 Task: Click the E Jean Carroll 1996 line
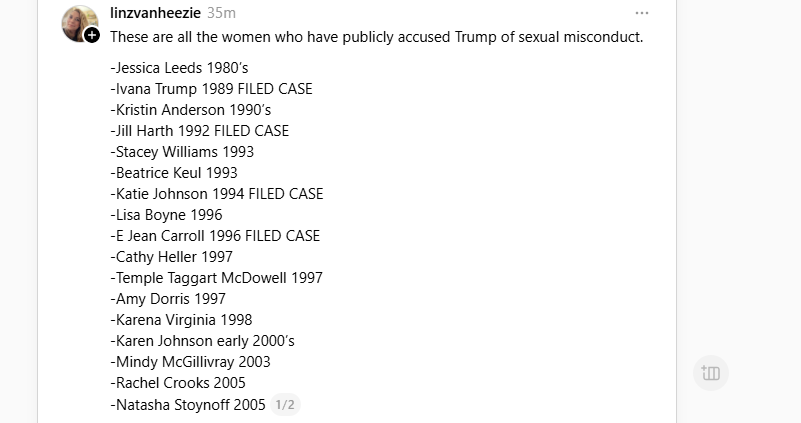coord(215,236)
